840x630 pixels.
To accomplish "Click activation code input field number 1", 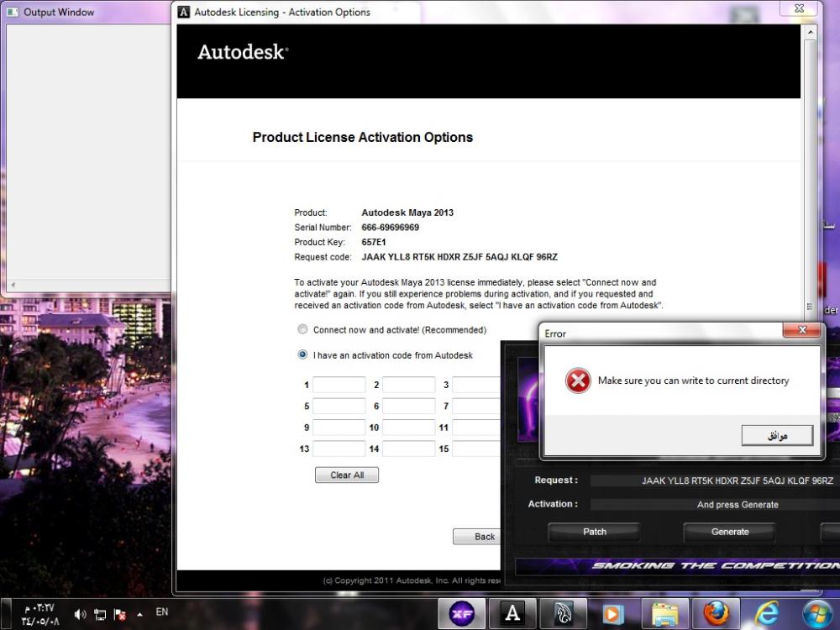I will [339, 385].
